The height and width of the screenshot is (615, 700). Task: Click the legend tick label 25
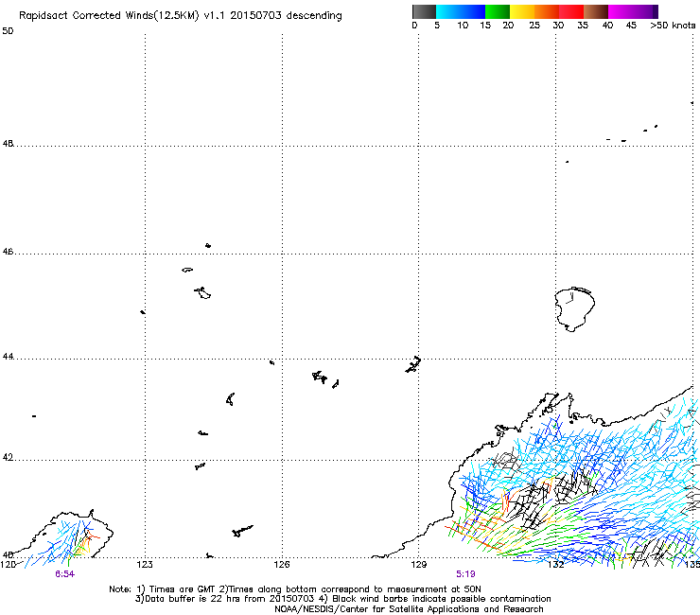[x=534, y=26]
